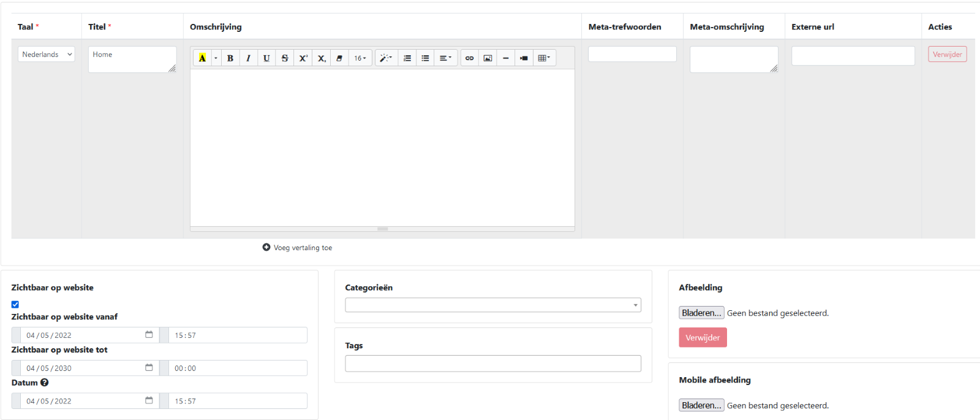This screenshot has width=980, height=420.
Task: Click the red Verwijder button under Afbeelding
Action: pyautogui.click(x=703, y=338)
